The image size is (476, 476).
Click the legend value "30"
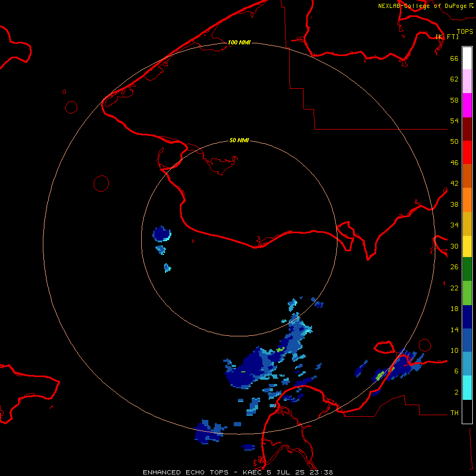(x=454, y=246)
